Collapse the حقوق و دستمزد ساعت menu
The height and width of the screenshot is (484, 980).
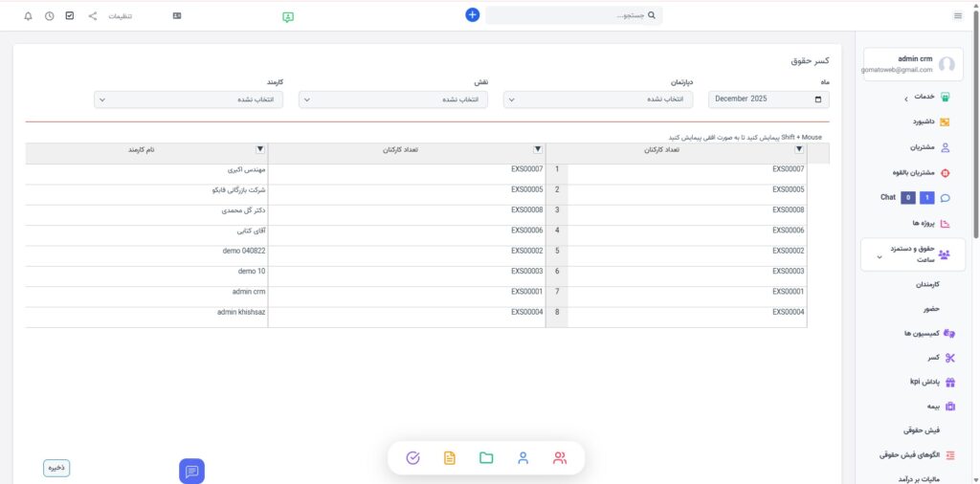[913, 254]
